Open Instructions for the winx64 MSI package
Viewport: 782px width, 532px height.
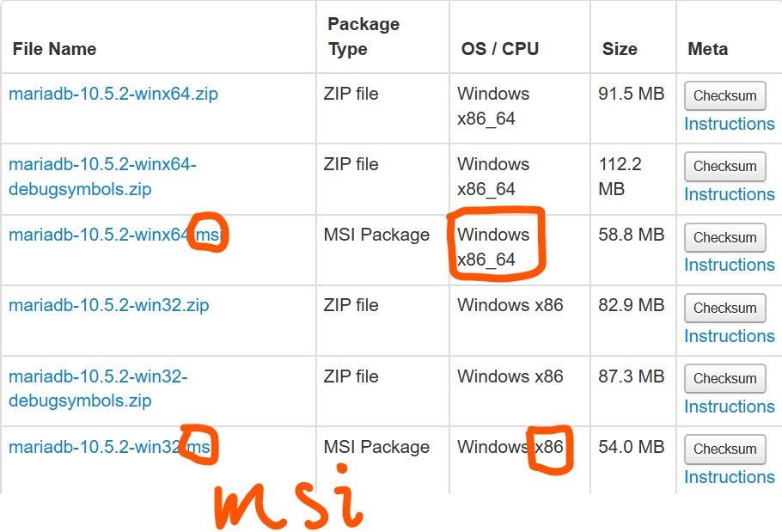(x=729, y=265)
